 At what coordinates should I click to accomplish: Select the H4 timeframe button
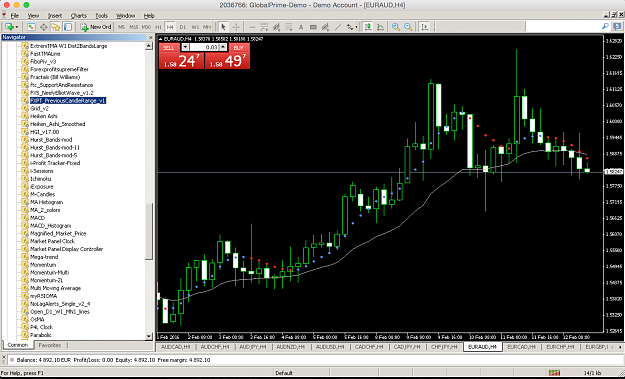click(x=170, y=27)
